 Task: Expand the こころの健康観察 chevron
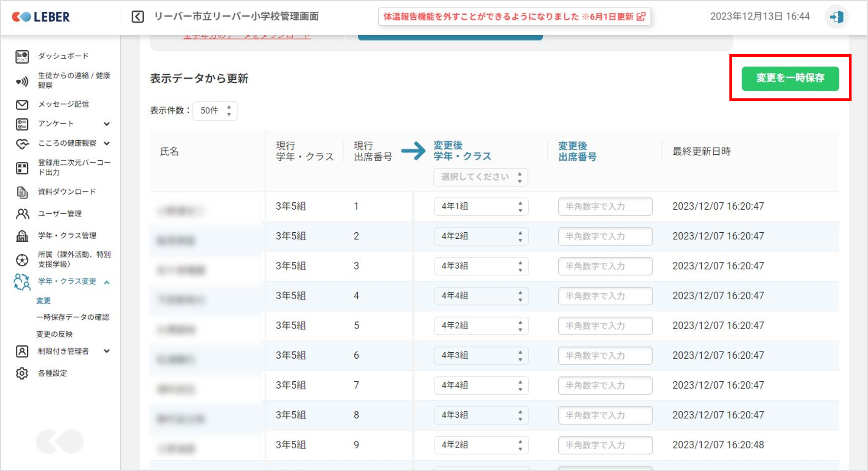[107, 143]
